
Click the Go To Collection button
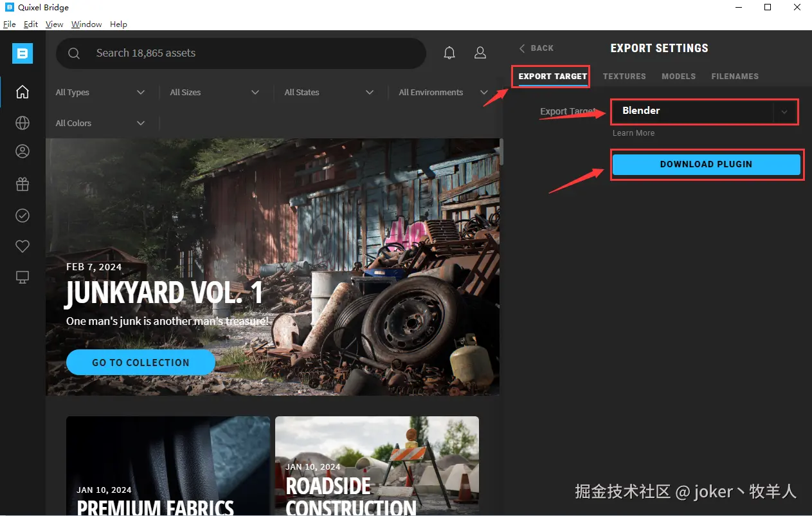[141, 363]
